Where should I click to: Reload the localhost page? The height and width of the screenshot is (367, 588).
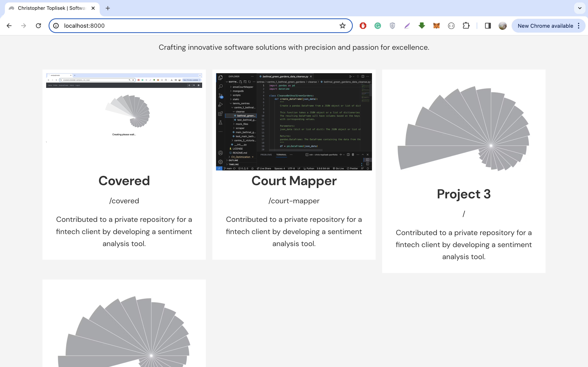pyautogui.click(x=38, y=25)
